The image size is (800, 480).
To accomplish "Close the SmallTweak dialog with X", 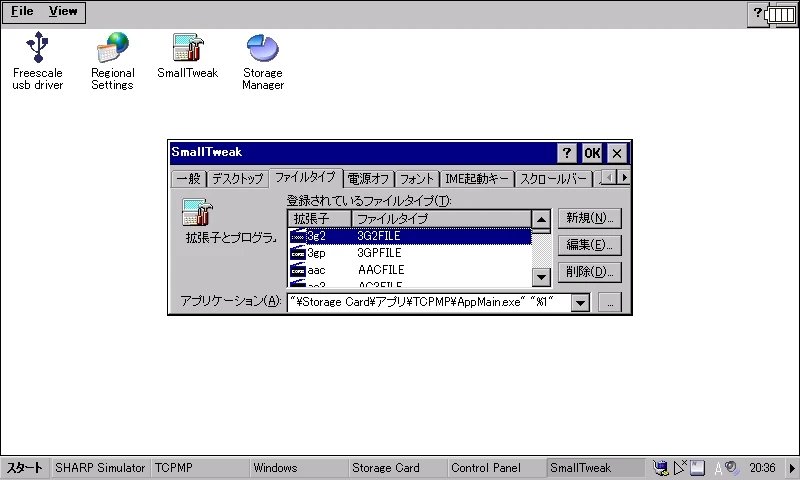I will tap(617, 153).
